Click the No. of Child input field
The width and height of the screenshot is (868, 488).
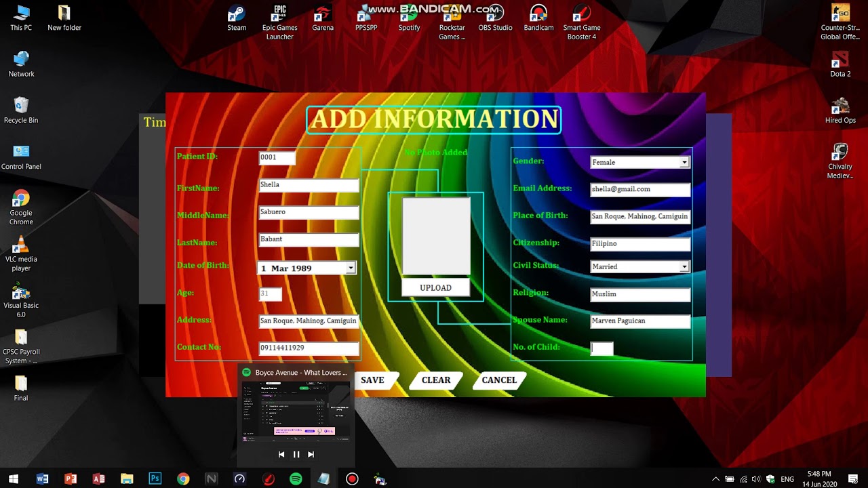pos(601,348)
